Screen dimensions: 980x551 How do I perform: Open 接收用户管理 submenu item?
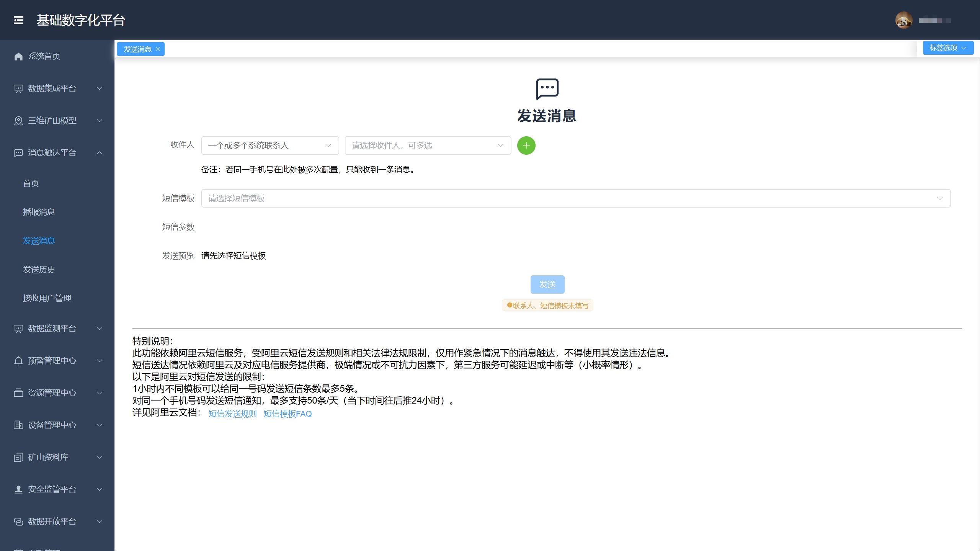(47, 298)
